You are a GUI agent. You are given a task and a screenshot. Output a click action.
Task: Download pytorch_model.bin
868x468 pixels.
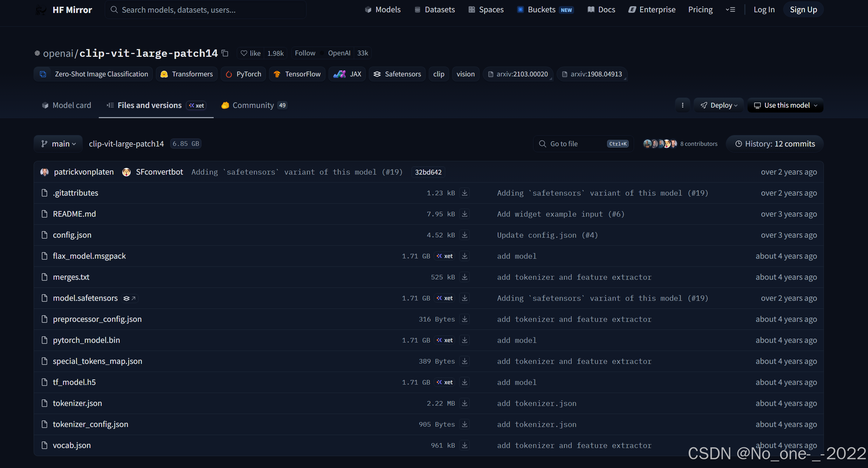(x=464, y=340)
